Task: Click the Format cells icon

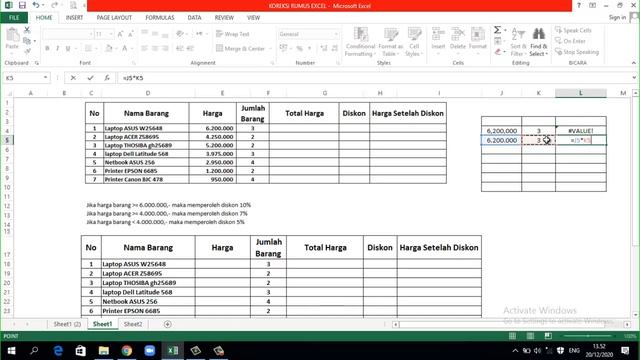Action: 478,39
